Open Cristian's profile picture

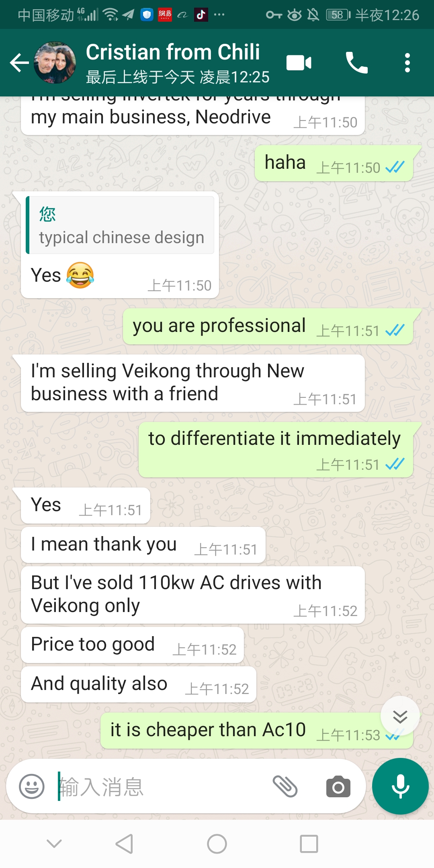point(55,63)
